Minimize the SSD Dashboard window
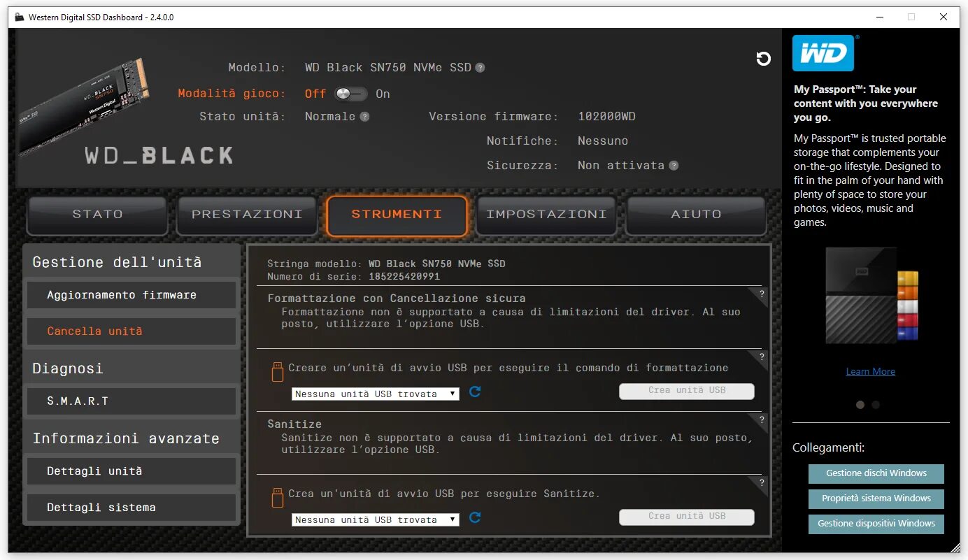 click(x=879, y=17)
